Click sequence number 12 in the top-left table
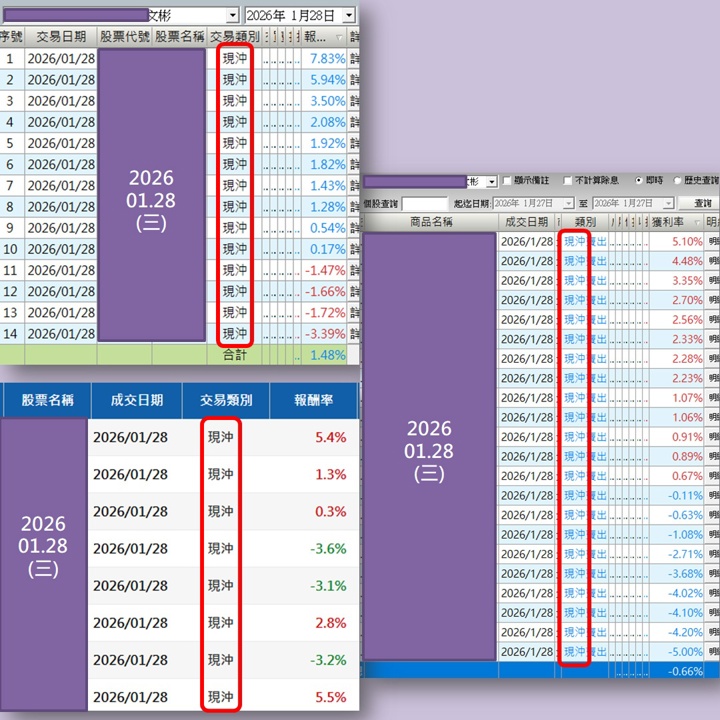The height and width of the screenshot is (720, 720). [10, 292]
